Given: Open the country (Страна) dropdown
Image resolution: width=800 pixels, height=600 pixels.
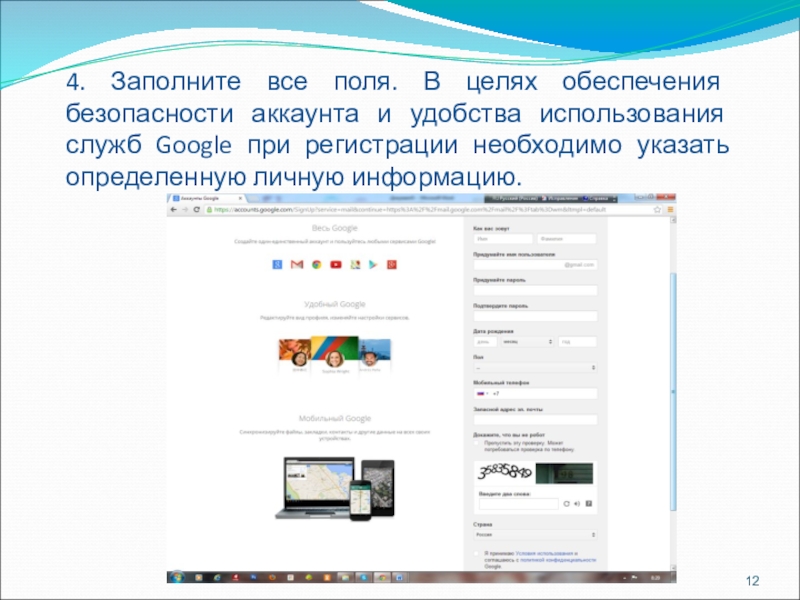Looking at the screenshot, I should [x=535, y=534].
